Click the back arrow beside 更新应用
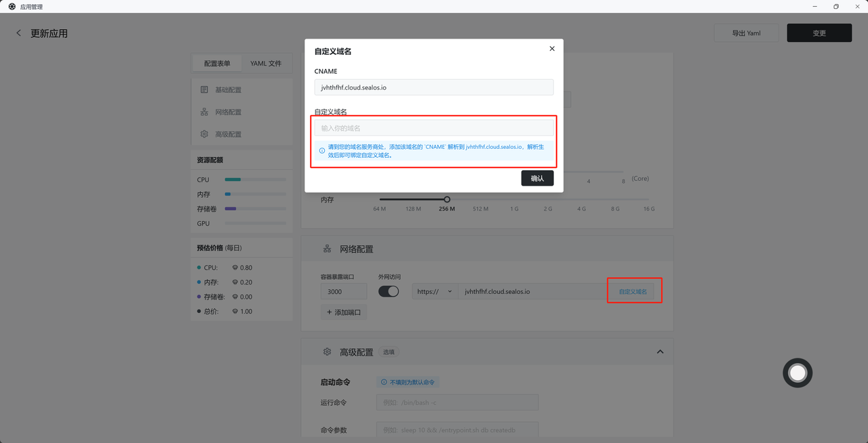The width and height of the screenshot is (868, 443). 18,33
